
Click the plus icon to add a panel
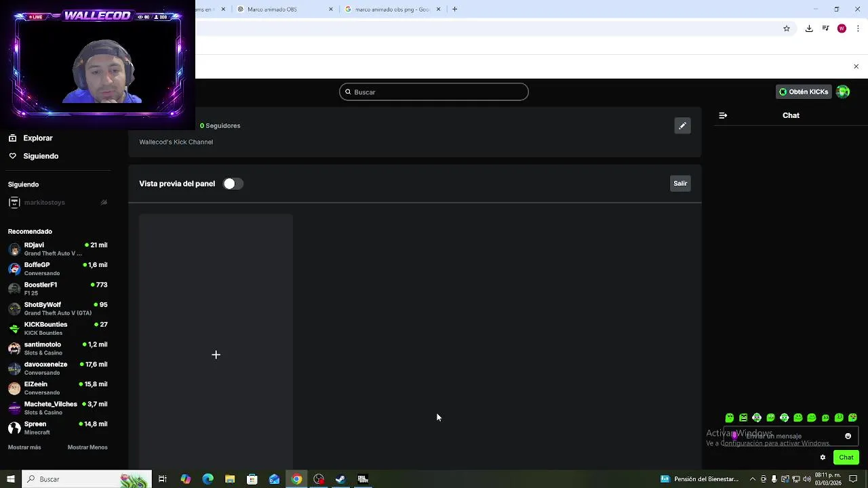(216, 354)
